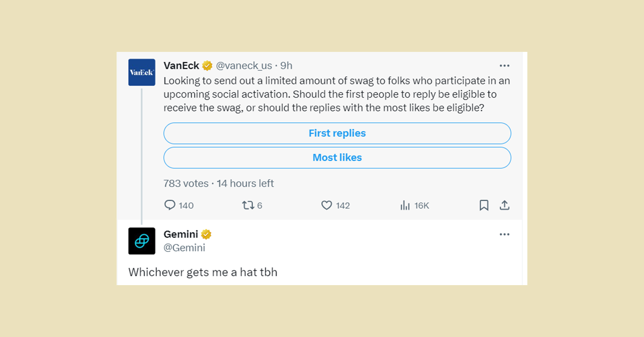Like the VanEck tweet with heart icon
The width and height of the screenshot is (644, 337).
point(326,205)
